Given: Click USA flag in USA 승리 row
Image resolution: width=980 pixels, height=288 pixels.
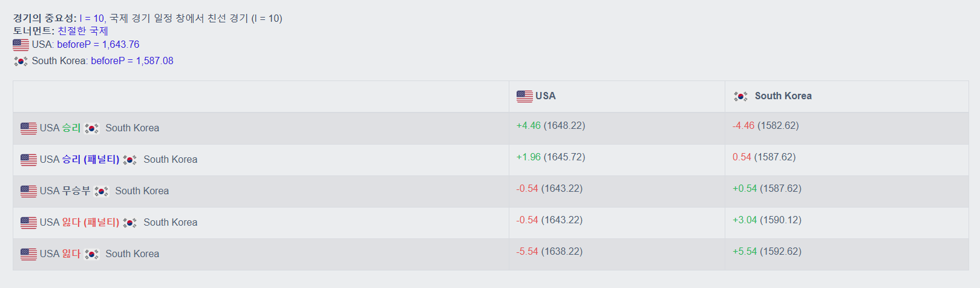Looking at the screenshot, I should (28, 128).
